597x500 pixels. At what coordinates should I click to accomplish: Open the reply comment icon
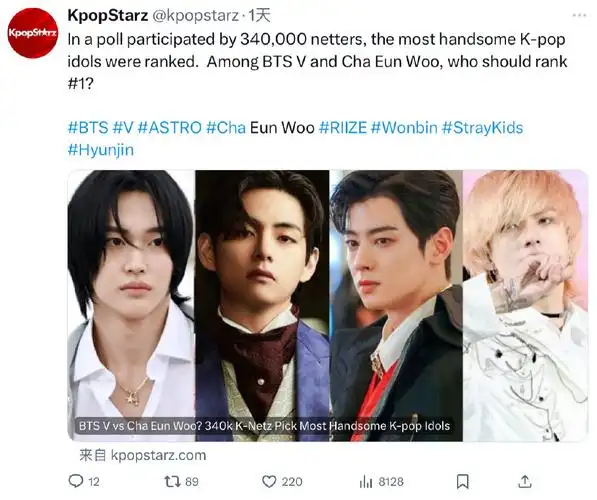[x=75, y=482]
